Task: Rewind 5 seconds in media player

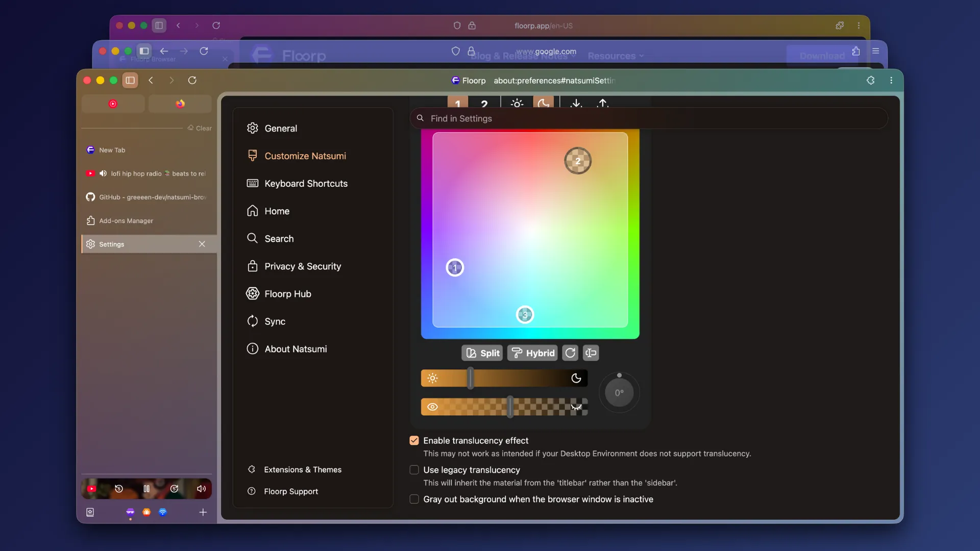Action: point(119,489)
